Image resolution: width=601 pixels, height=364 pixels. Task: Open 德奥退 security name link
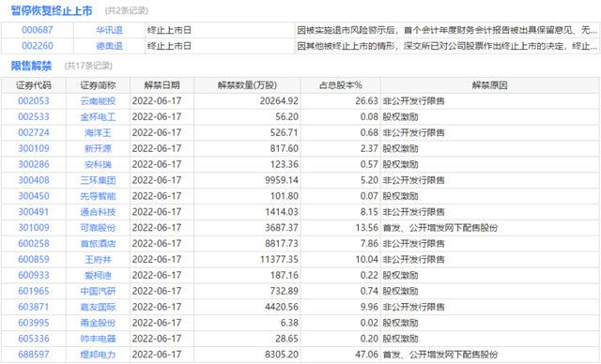109,46
